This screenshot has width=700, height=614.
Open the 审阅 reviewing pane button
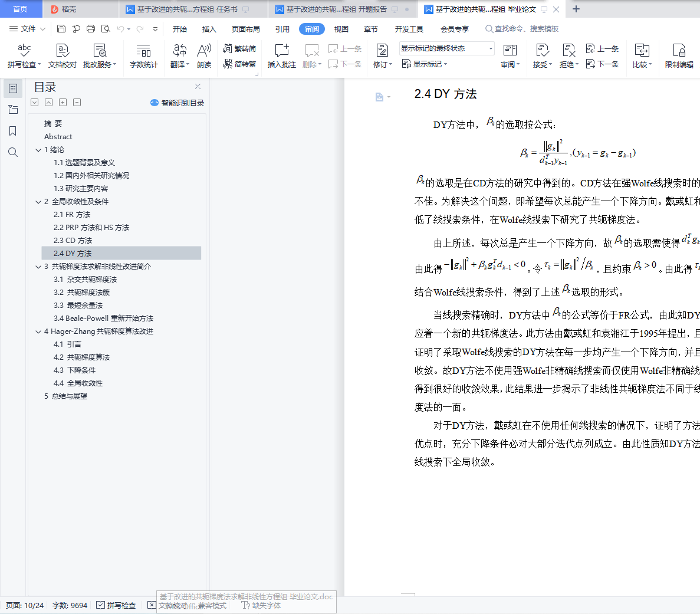[x=510, y=56]
